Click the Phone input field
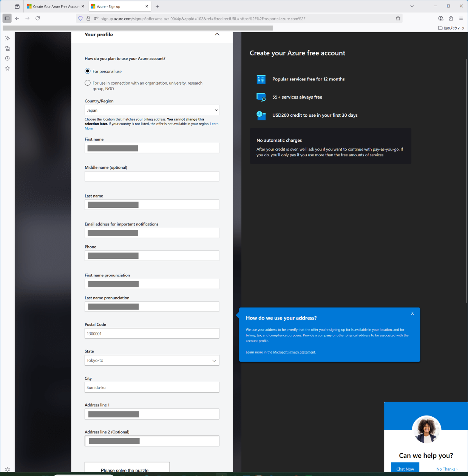 click(x=152, y=256)
